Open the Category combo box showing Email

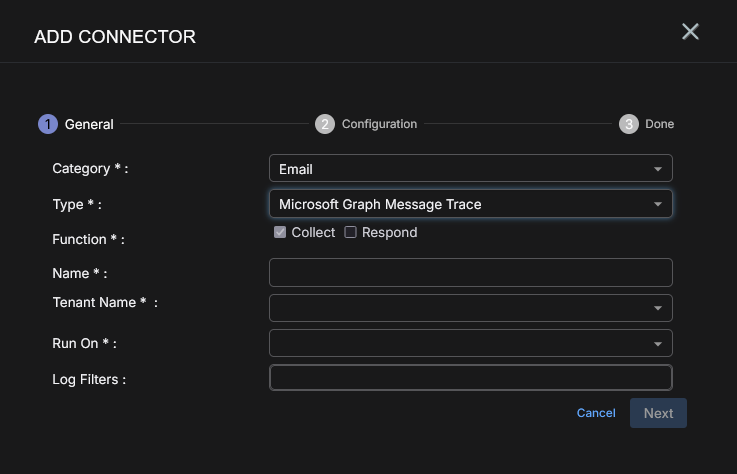pos(460,169)
